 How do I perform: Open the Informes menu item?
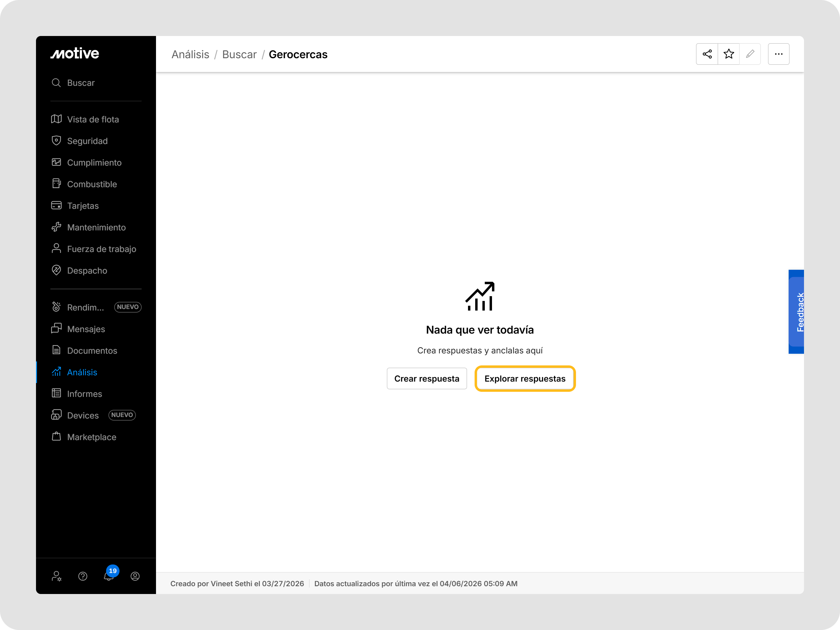coord(84,394)
